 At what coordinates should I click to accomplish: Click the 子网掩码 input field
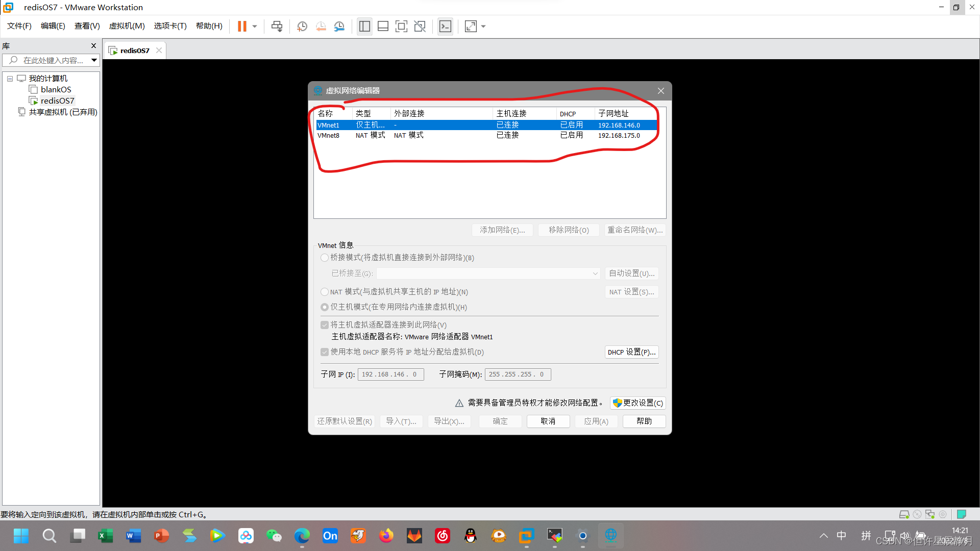(x=518, y=374)
